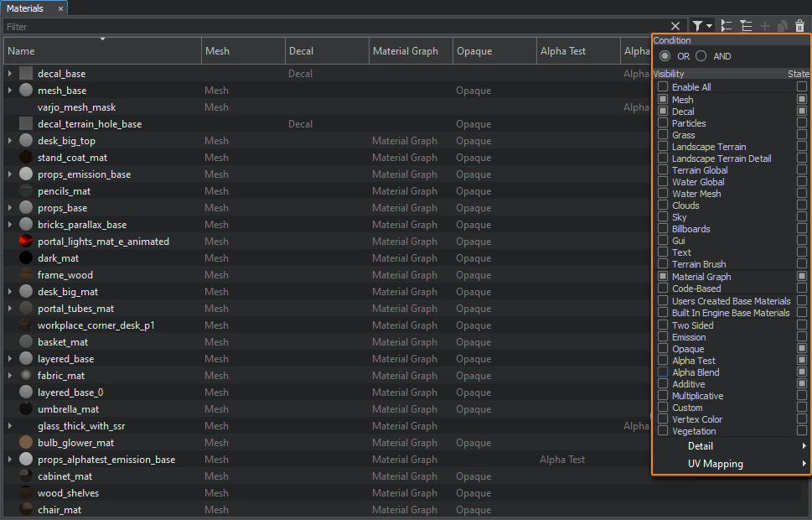Select the OR condition radio button
812x520 pixels.
coord(665,56)
